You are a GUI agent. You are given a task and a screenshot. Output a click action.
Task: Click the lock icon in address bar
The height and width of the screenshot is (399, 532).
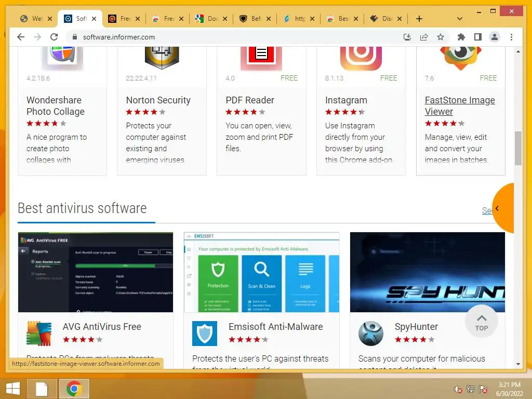click(75, 37)
